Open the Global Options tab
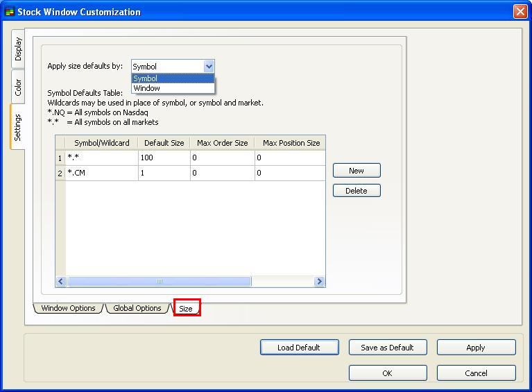 pos(137,308)
